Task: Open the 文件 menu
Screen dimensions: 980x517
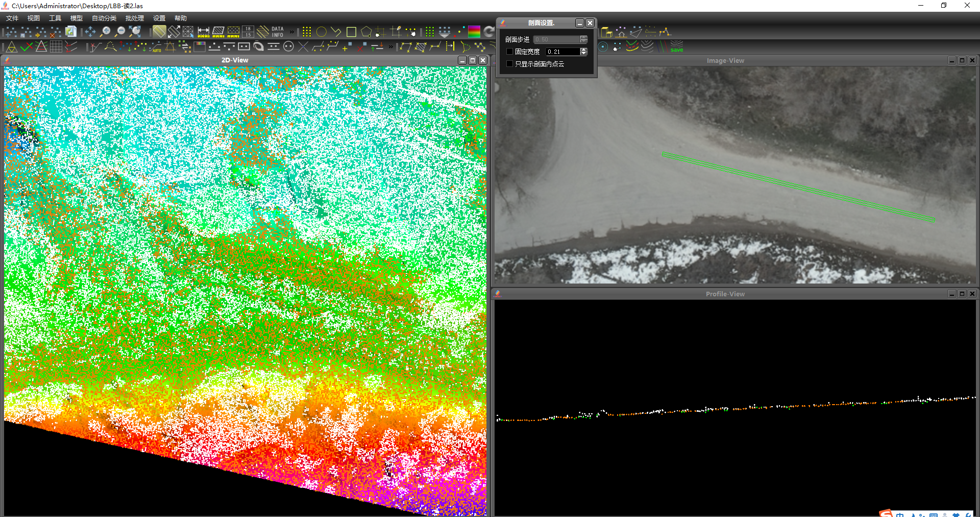Action: 12,18
